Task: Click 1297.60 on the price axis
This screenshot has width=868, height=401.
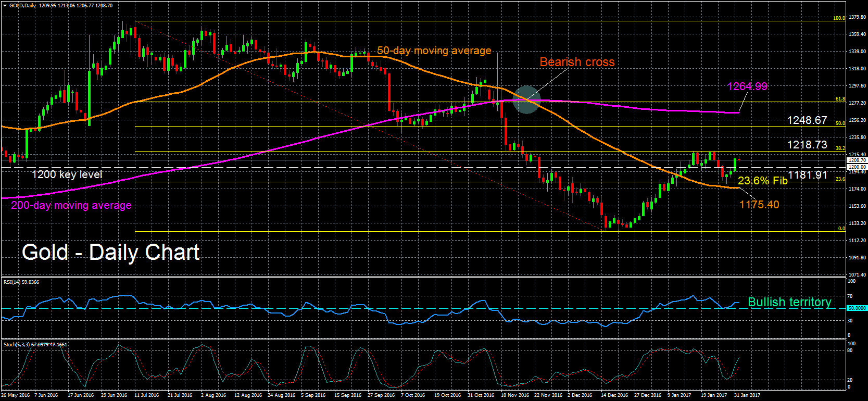Action: pyautogui.click(x=857, y=86)
